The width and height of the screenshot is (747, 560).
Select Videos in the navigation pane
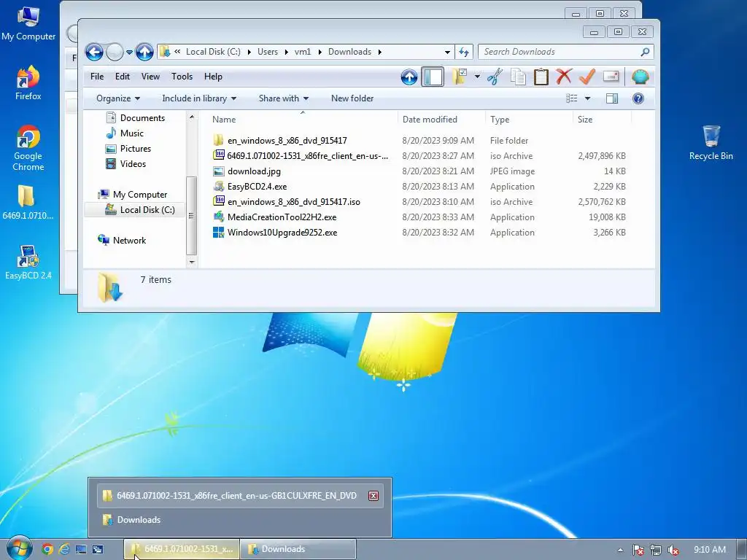click(x=125, y=163)
